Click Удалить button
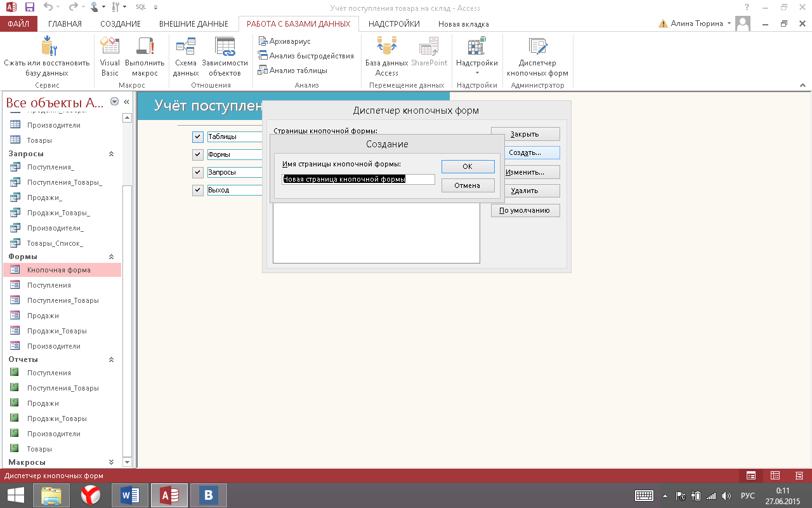The width and height of the screenshot is (812, 508). [x=525, y=190]
